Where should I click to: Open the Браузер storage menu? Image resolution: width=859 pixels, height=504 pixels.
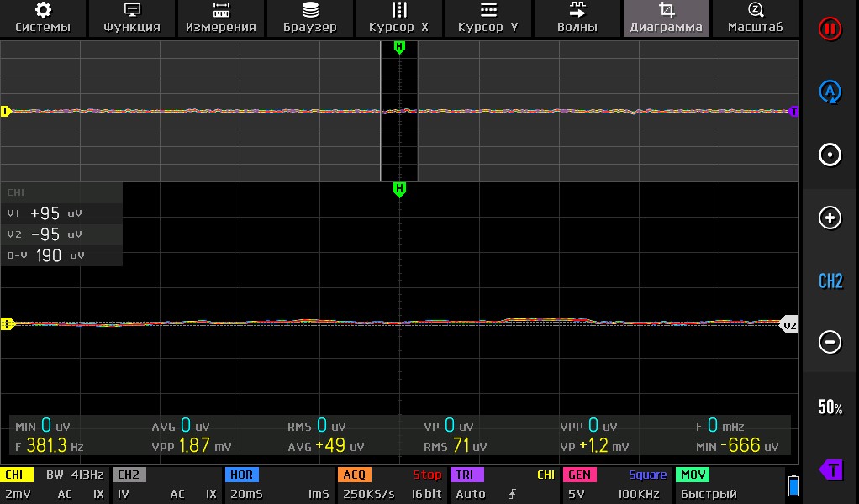pyautogui.click(x=310, y=18)
